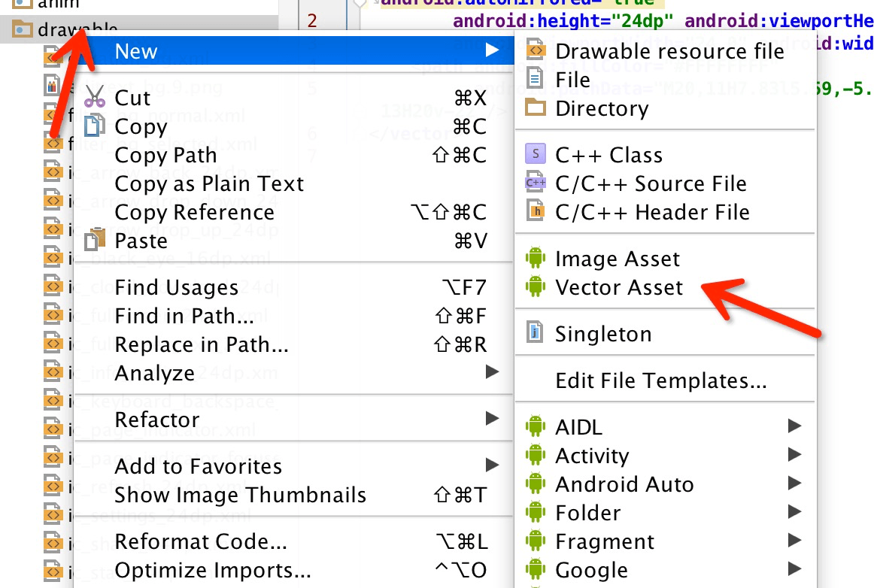This screenshot has height=588, width=874.
Task: Create a new Directory
Action: (x=666, y=108)
